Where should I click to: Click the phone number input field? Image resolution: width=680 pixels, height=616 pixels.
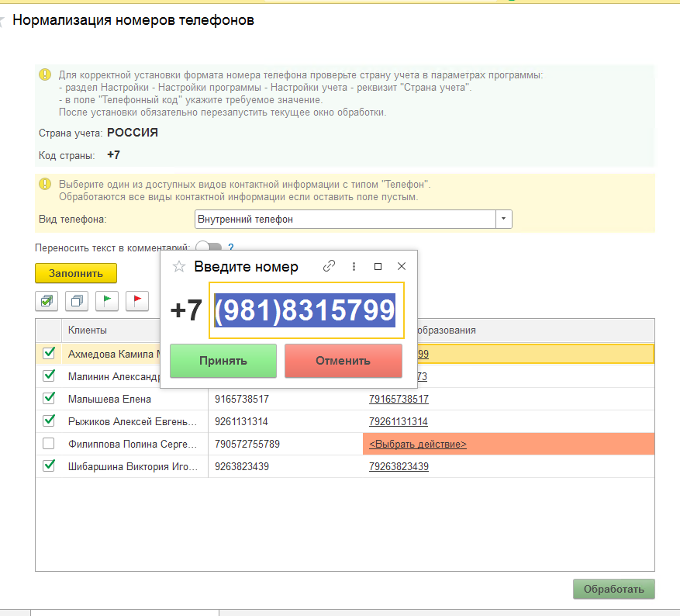coord(306,312)
